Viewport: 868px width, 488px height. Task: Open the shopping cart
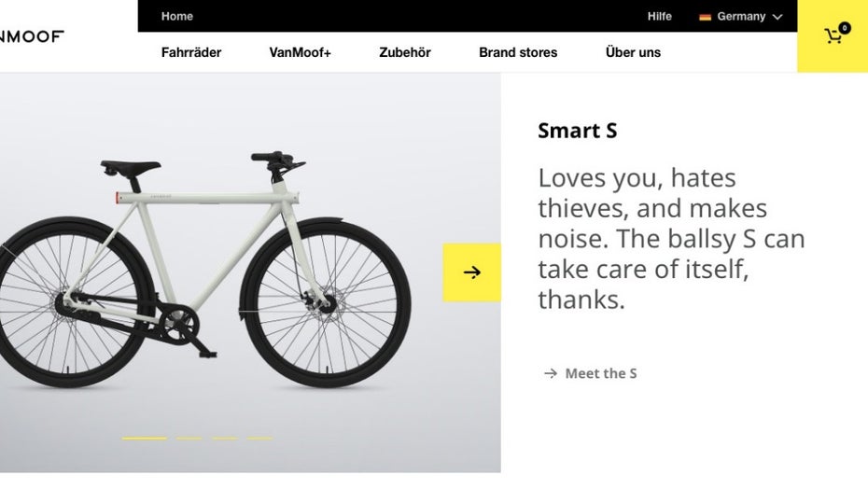(x=833, y=36)
